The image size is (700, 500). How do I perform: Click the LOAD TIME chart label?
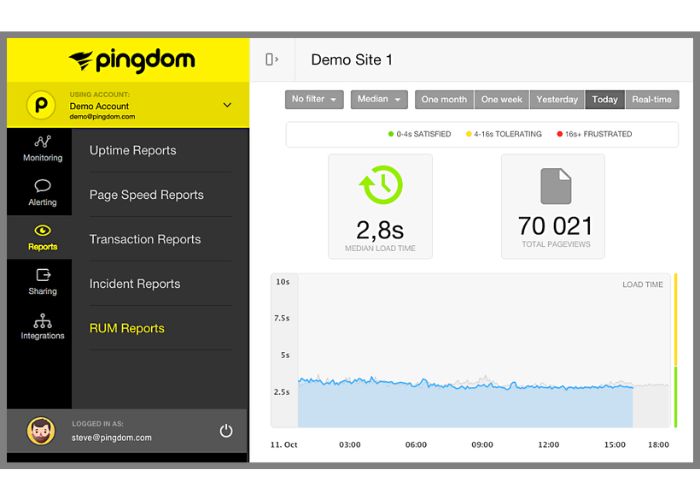click(x=643, y=285)
